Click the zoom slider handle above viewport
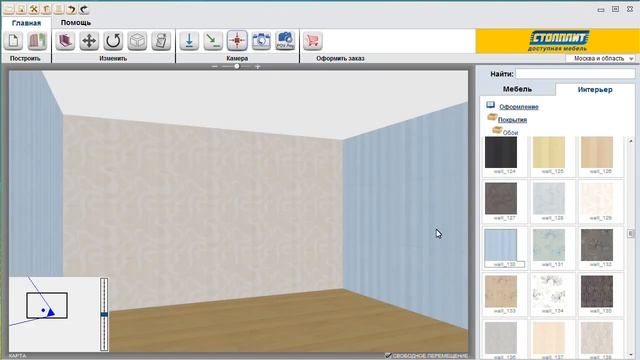 point(237,66)
